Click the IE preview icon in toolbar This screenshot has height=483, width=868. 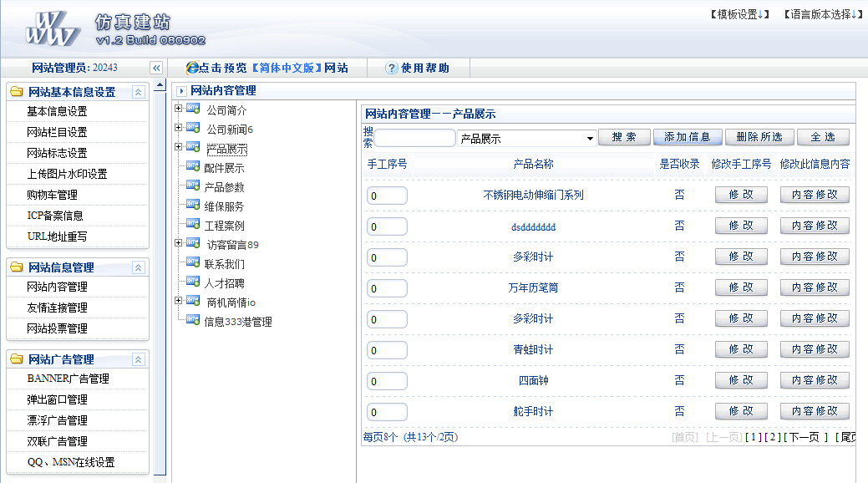pyautogui.click(x=192, y=69)
